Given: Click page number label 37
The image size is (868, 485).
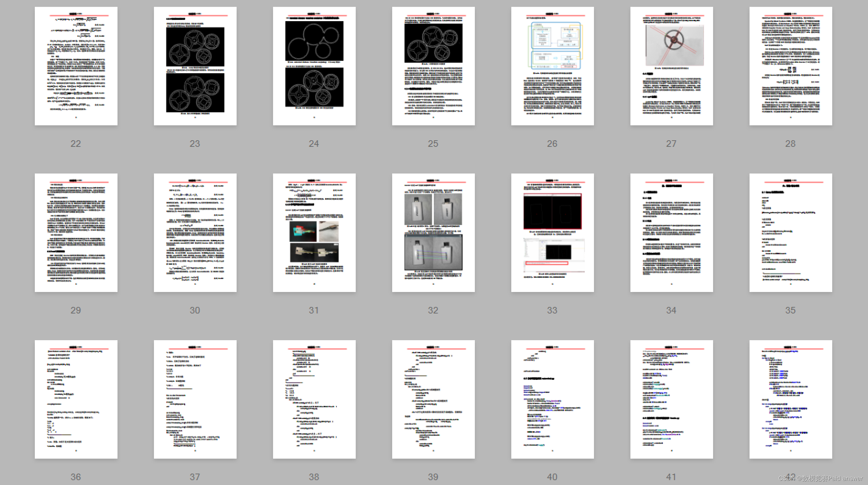Looking at the screenshot, I should [195, 477].
